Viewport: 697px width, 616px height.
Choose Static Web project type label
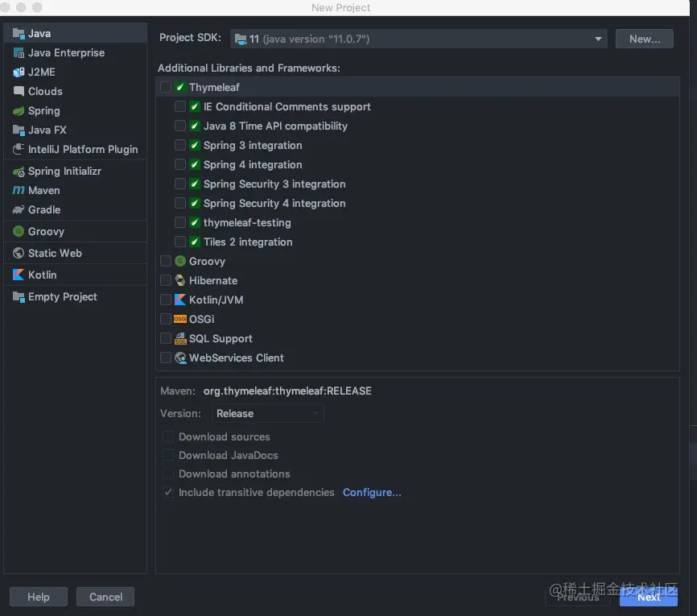click(x=55, y=253)
